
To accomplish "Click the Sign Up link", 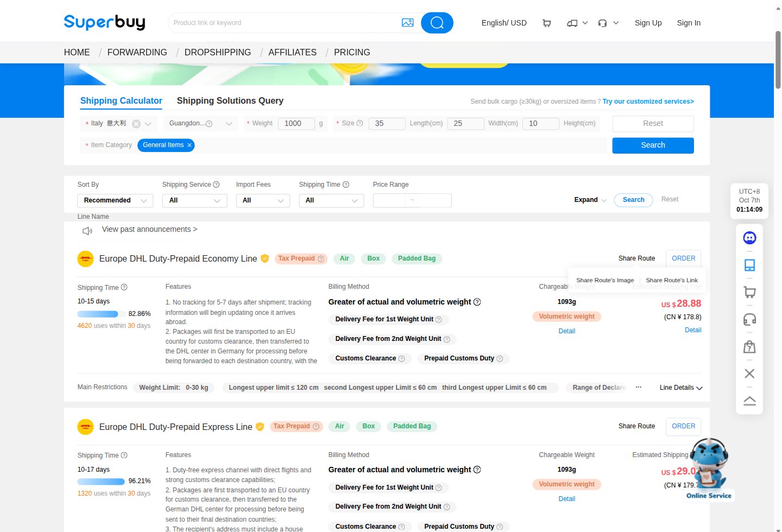I will (x=648, y=23).
